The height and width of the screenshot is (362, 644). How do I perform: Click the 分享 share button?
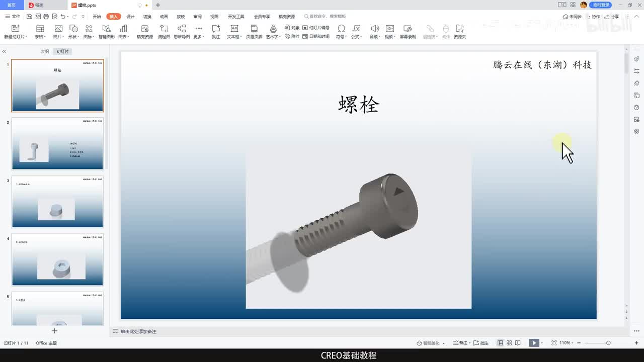pos(612,17)
